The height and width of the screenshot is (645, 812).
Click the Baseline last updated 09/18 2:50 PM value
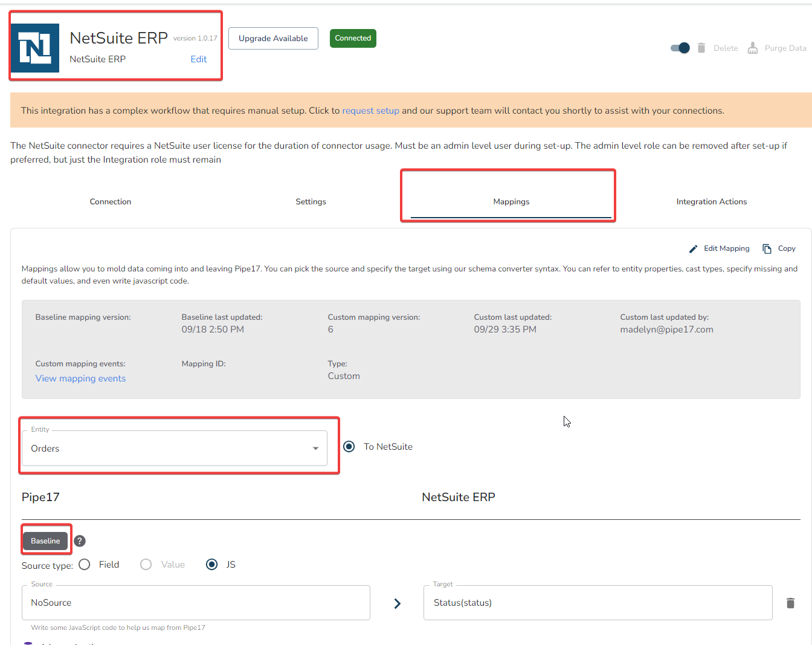[x=213, y=329]
